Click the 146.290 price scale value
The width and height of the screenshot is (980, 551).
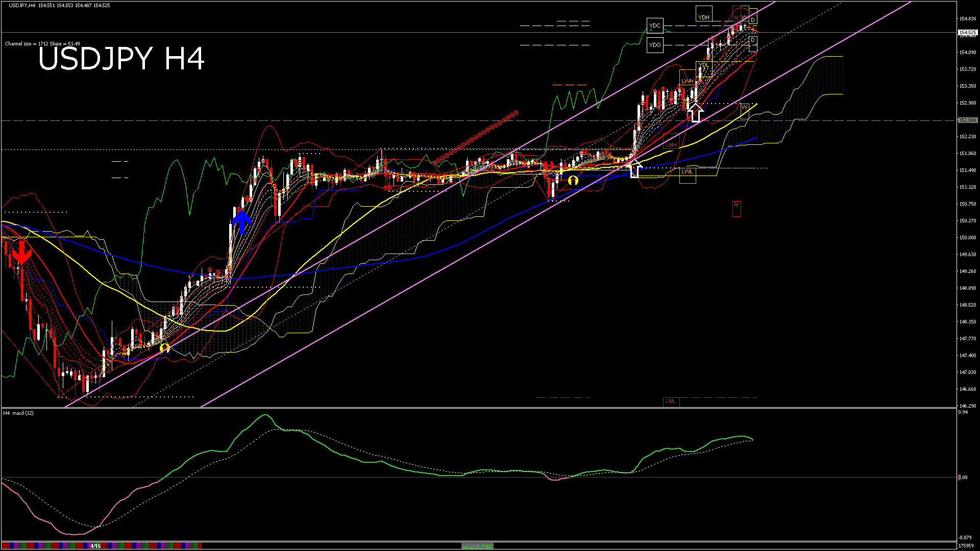tap(968, 406)
